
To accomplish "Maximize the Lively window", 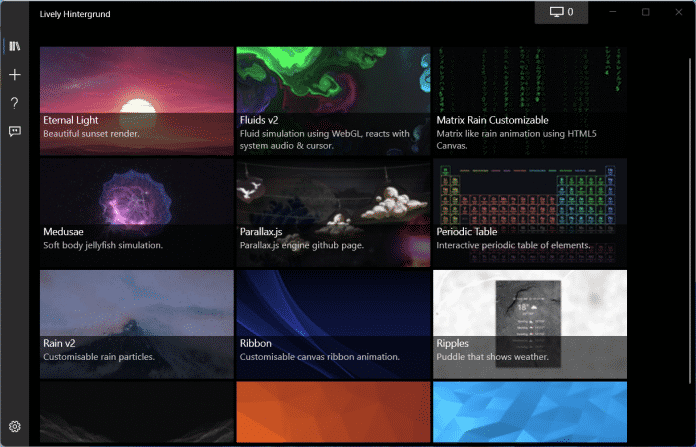I will [646, 12].
